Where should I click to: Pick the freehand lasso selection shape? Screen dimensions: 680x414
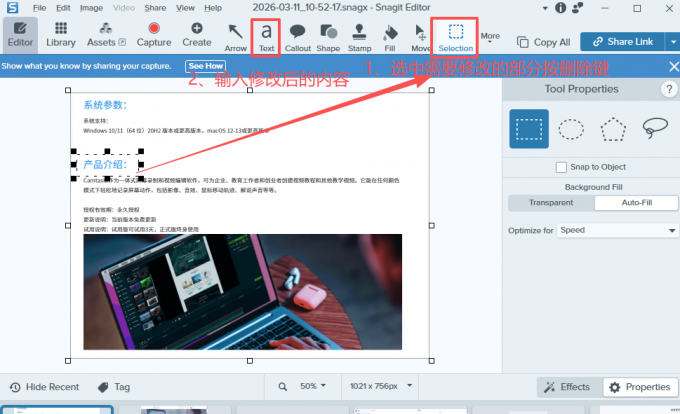(x=654, y=129)
